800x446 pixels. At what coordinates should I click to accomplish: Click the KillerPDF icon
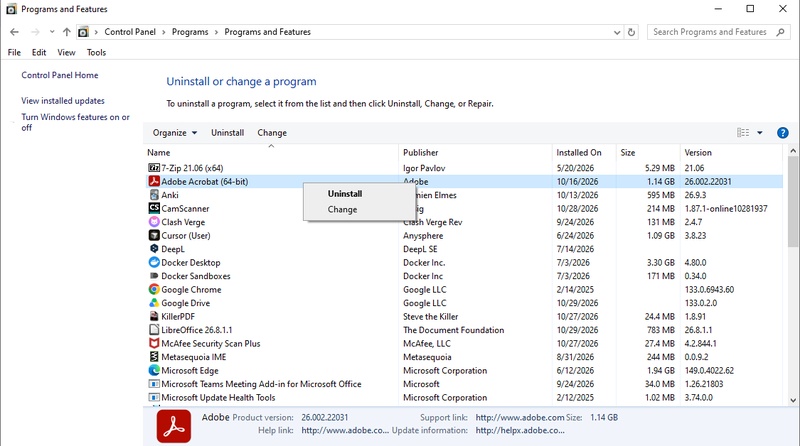click(154, 316)
